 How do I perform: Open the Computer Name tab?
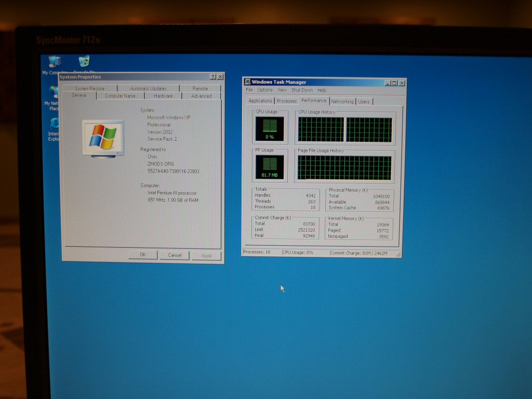[x=120, y=96]
